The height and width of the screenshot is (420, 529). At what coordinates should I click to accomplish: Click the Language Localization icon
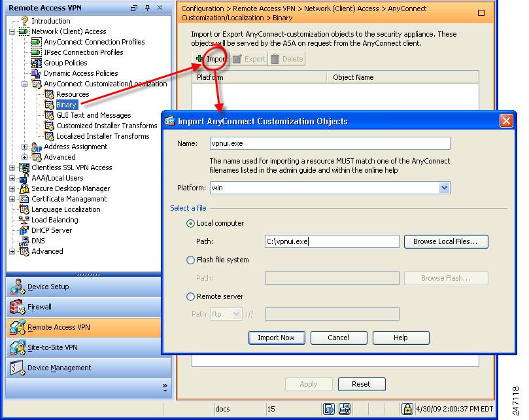tap(24, 209)
